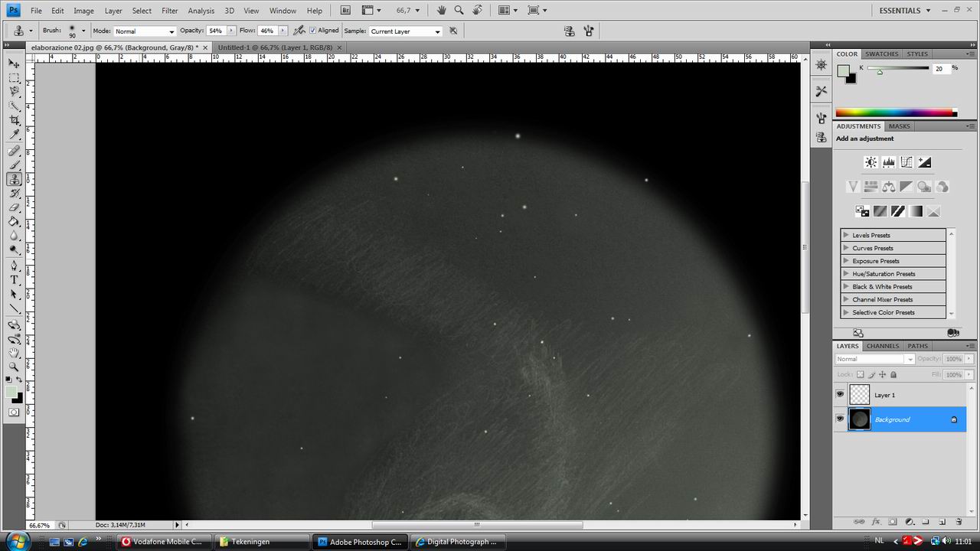Viewport: 980px width, 551px height.
Task: Toggle Quick Mask mode
Action: pos(14,412)
